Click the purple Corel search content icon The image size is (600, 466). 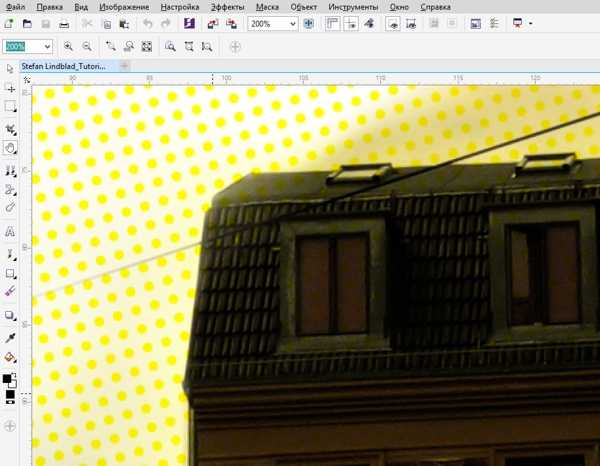[x=189, y=24]
